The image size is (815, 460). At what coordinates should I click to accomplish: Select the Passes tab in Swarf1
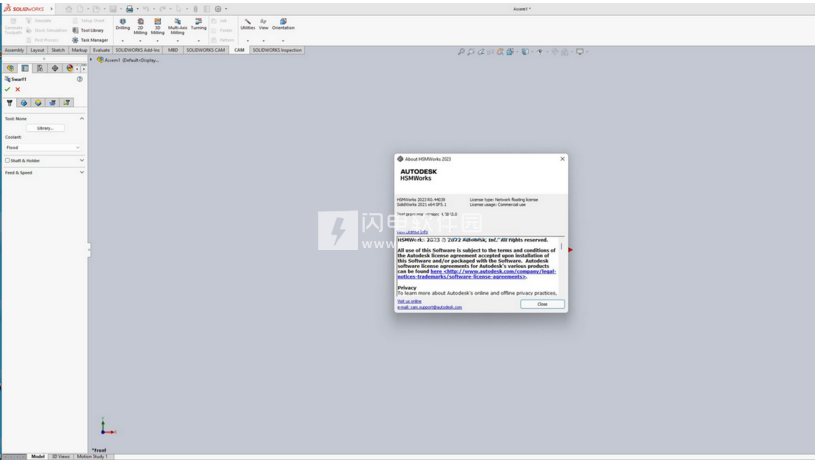pos(52,102)
